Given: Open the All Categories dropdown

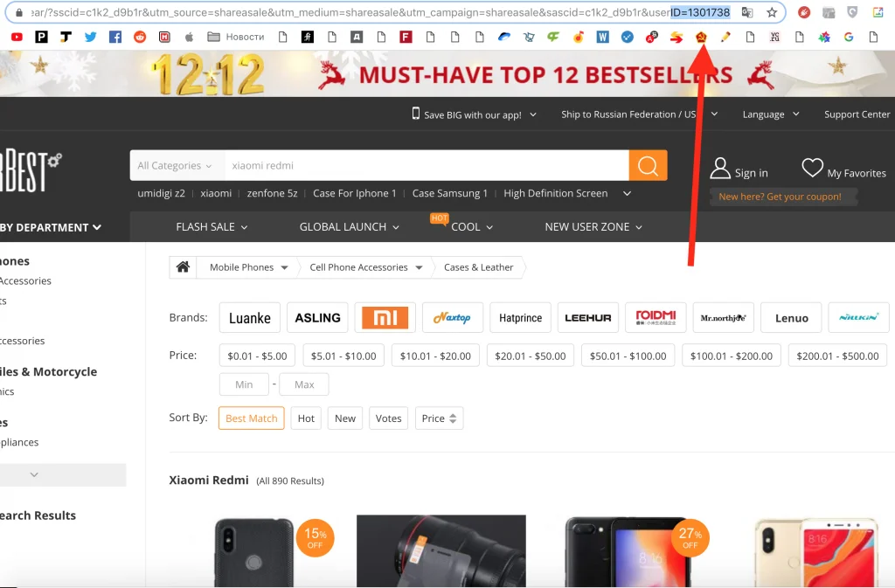Looking at the screenshot, I should (x=177, y=165).
